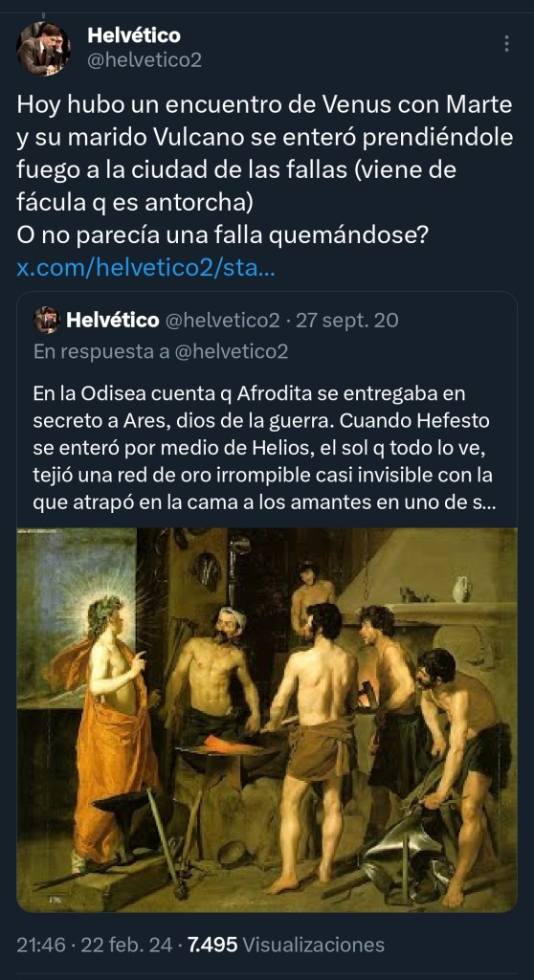
Task: Open Helvético's profile avatar at top
Action: [x=43, y=48]
